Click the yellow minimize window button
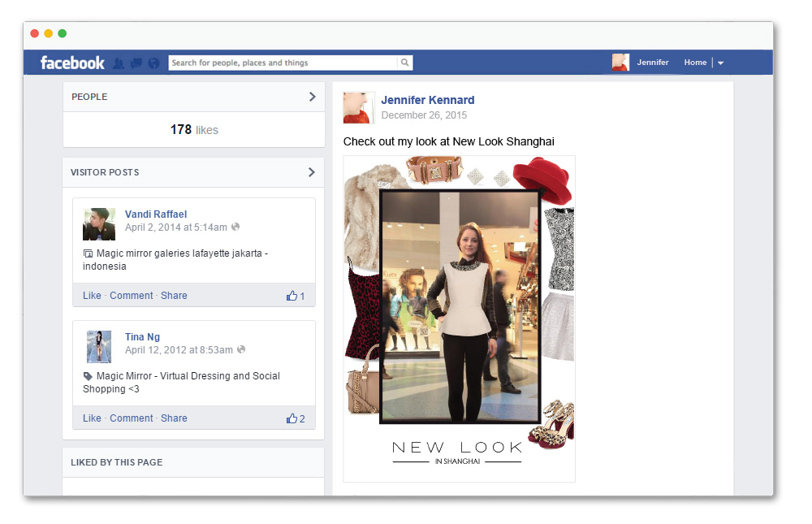Viewport: 812px width, 524px height. (48, 33)
